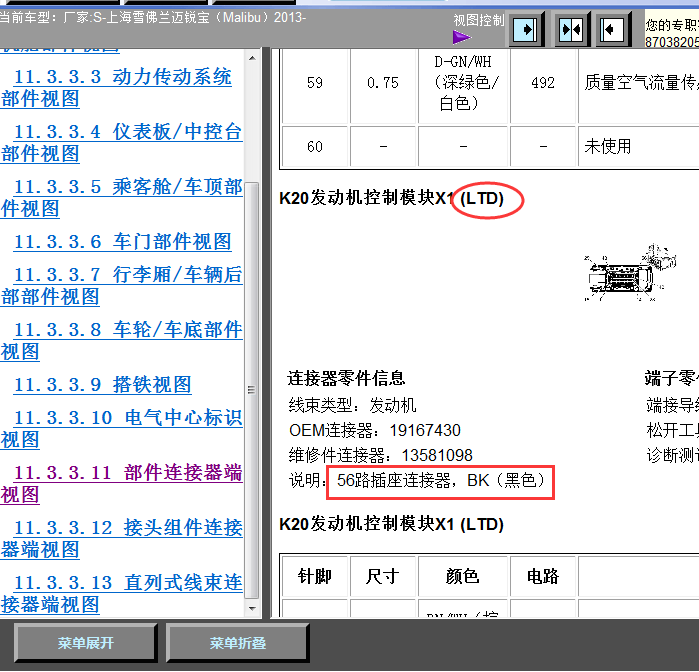Open 11.3.3.10 电气中心标识视图 link

122,429
